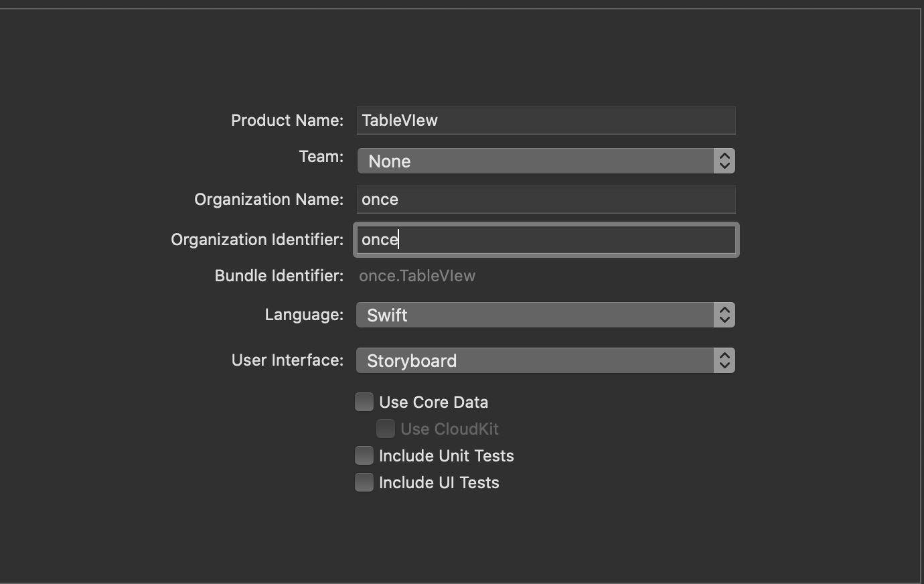Check the Include UI Tests box
The image size is (924, 584).
coord(364,482)
